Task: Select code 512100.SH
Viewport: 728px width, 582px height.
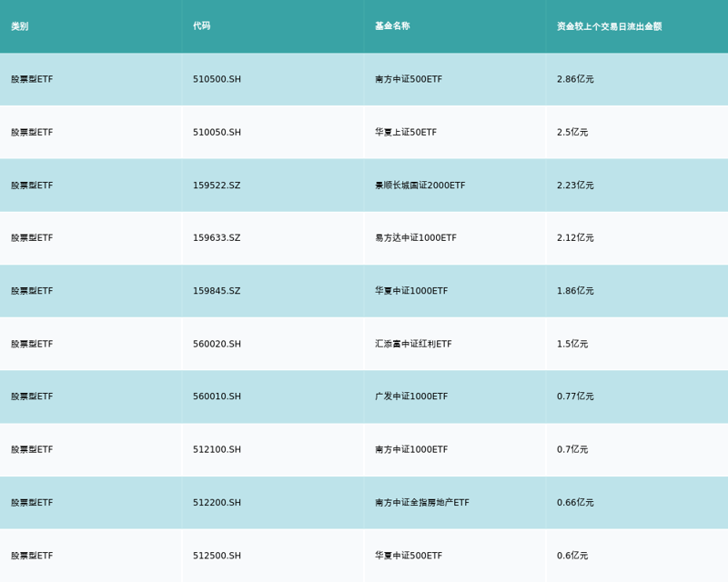Action: click(217, 450)
